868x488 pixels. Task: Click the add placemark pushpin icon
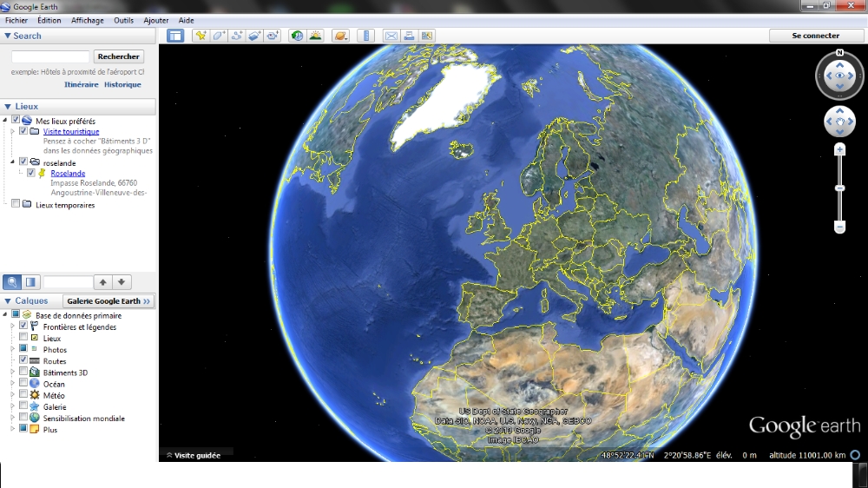[201, 36]
